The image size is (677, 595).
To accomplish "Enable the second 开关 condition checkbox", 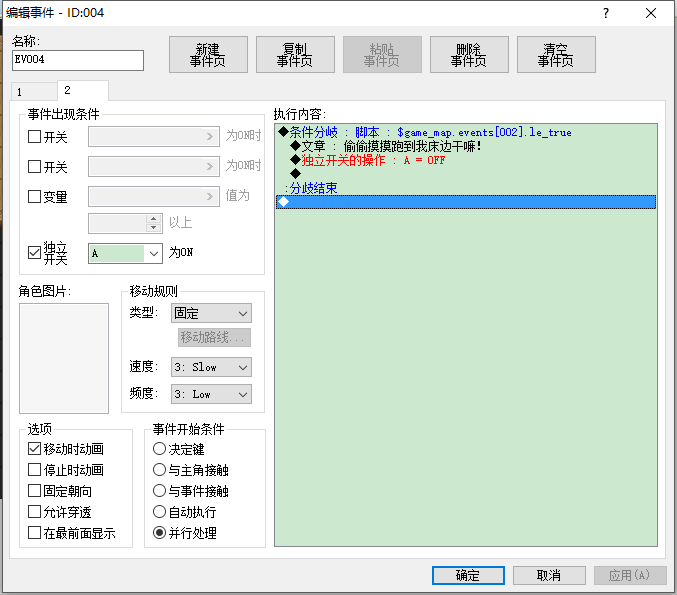I will pos(34,167).
